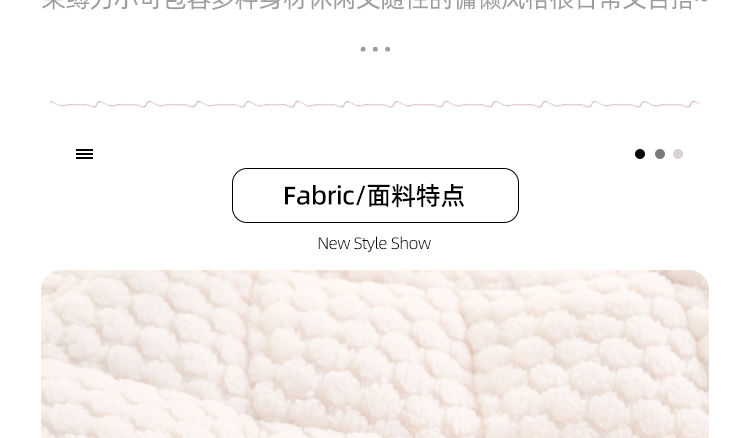Select the black pagination dot
The height and width of the screenshot is (438, 750).
640,154
